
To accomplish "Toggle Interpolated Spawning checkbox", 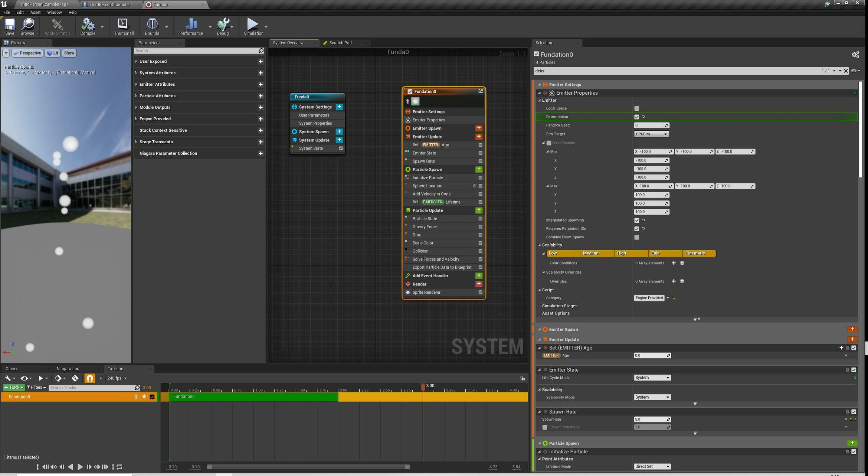I will tap(637, 221).
